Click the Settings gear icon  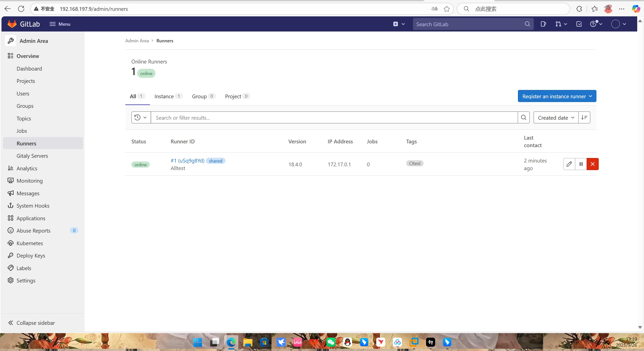click(x=10, y=280)
